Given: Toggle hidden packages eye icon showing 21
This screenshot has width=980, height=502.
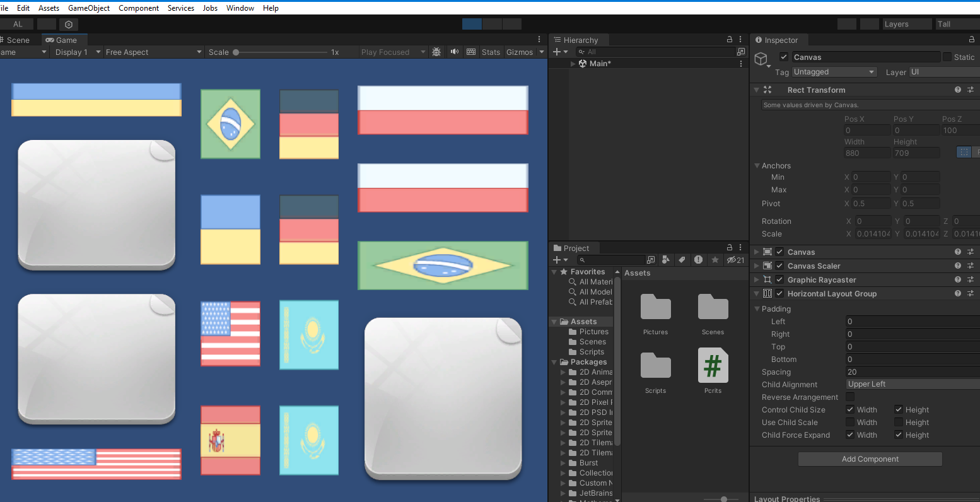Looking at the screenshot, I should (735, 260).
